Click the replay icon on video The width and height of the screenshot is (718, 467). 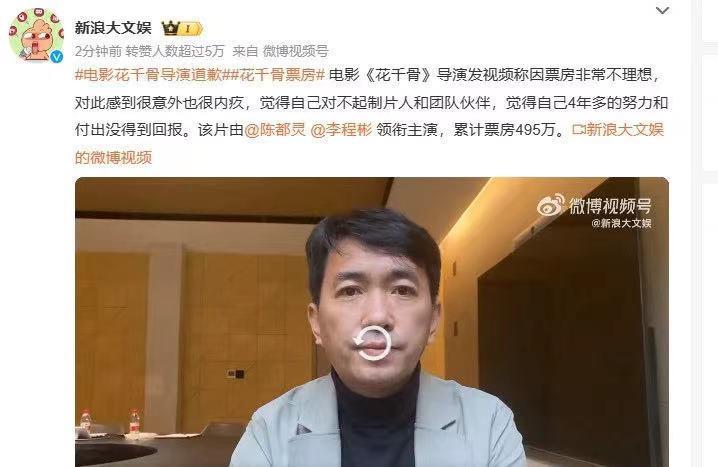point(372,343)
